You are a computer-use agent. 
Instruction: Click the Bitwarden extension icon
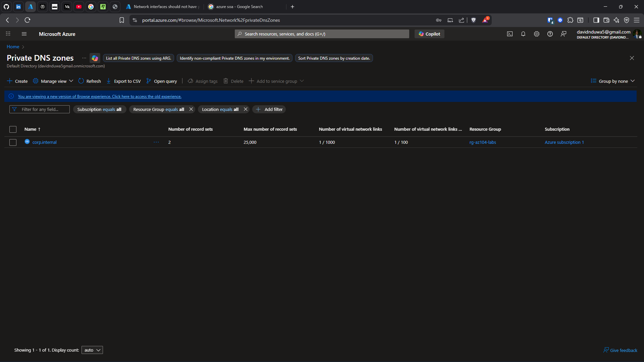550,20
